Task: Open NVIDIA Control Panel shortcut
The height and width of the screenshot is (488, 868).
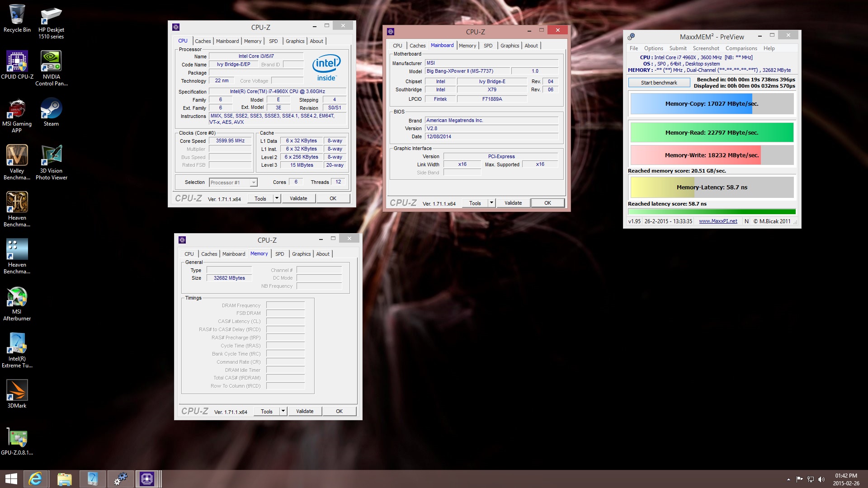Action: 51,69
